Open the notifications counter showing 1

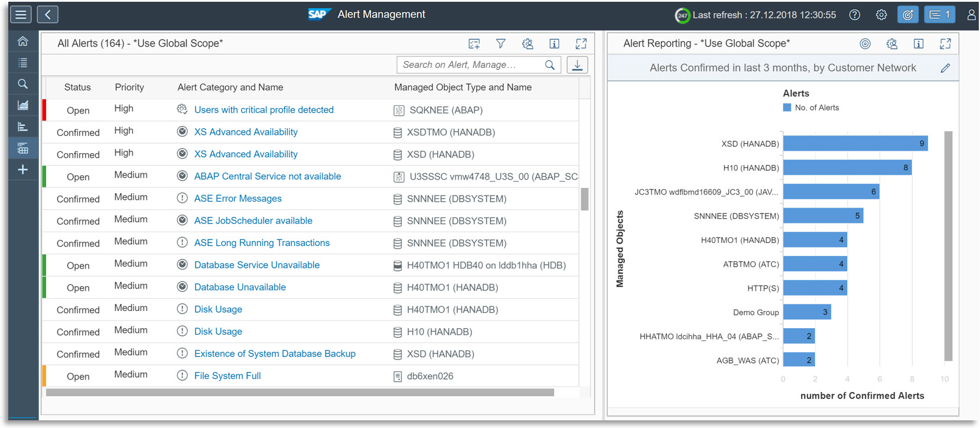point(939,15)
